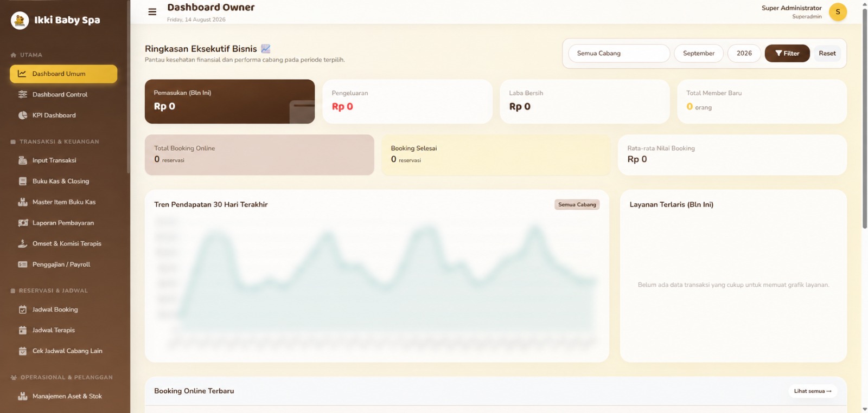
Task: Click the Semua Cabang chart badge
Action: click(x=577, y=204)
